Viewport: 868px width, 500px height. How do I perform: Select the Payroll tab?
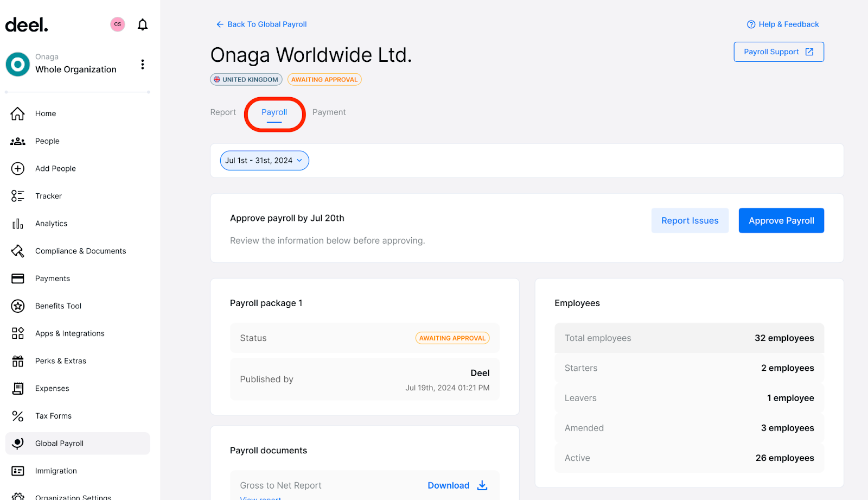pyautogui.click(x=274, y=112)
